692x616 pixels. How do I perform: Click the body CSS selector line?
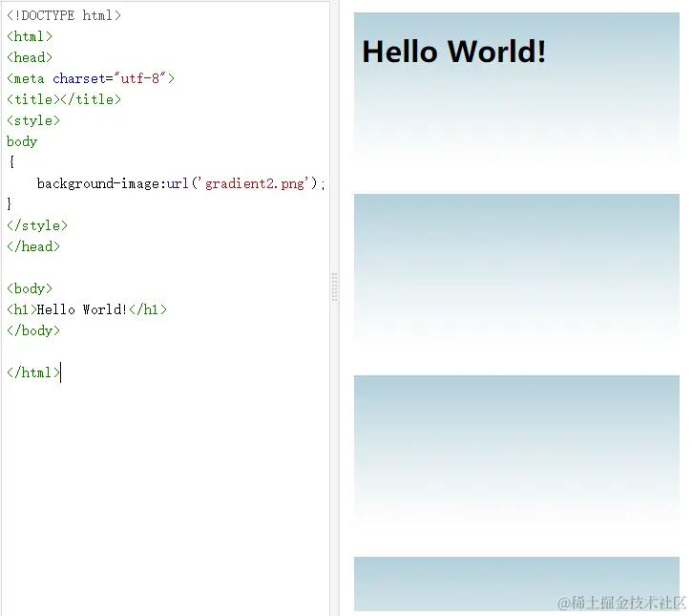[22, 141]
